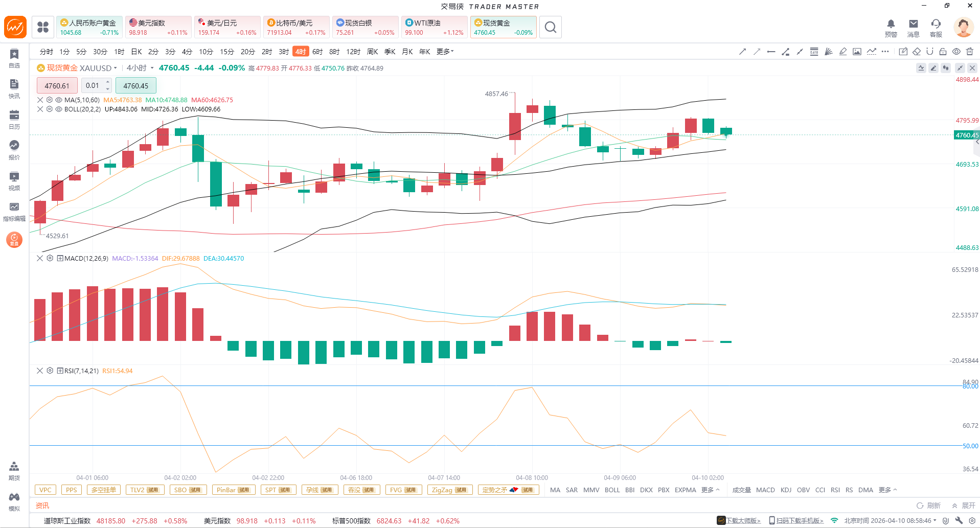Switch to the 日K timeframe
980x528 pixels.
136,52
